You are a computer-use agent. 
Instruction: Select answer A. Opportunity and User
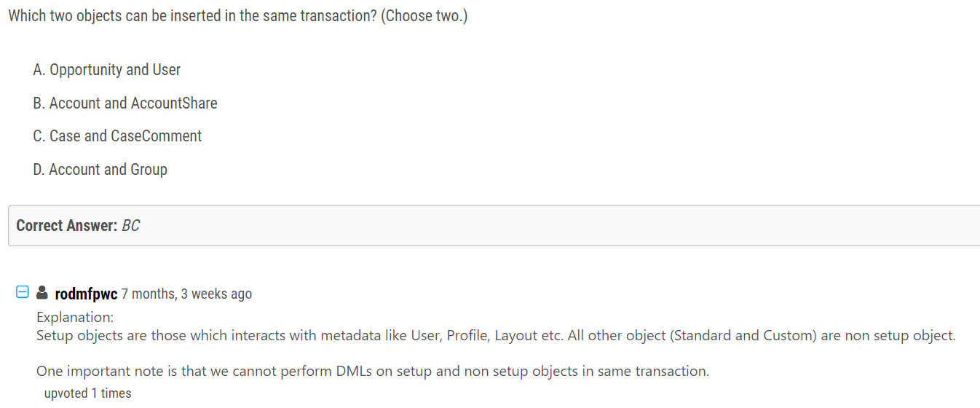tap(107, 70)
